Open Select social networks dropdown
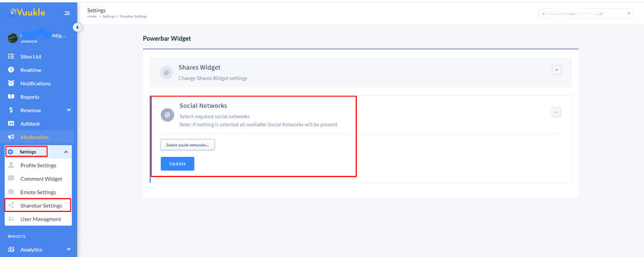 tap(188, 145)
